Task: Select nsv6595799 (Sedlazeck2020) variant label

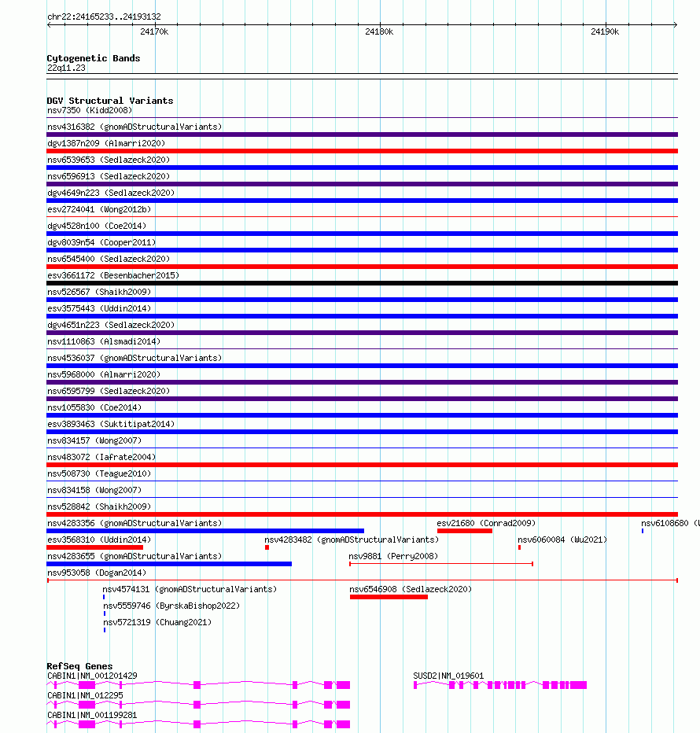Action: point(109,391)
